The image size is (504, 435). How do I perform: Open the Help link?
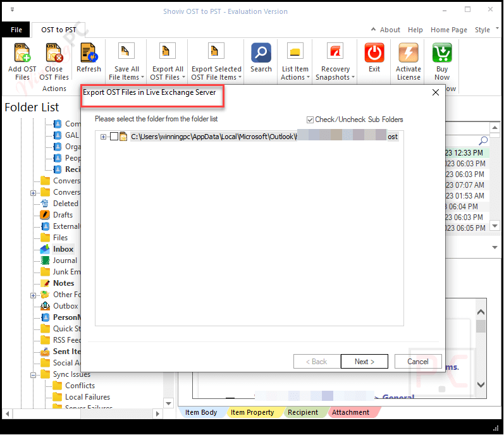[x=415, y=30]
